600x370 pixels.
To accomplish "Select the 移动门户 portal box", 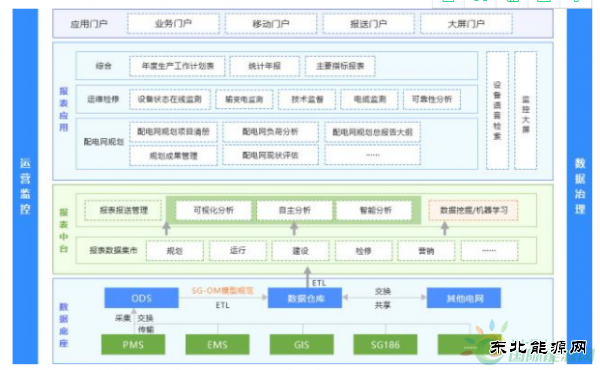I will [271, 24].
